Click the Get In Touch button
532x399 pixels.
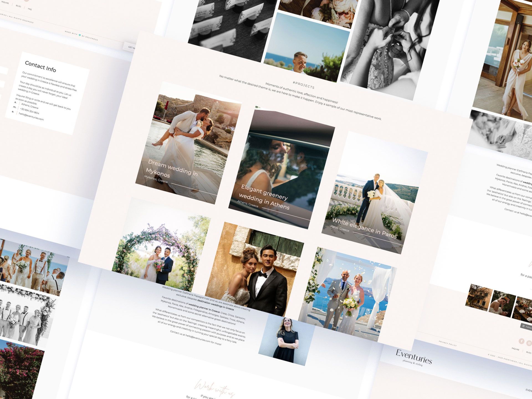130,47
